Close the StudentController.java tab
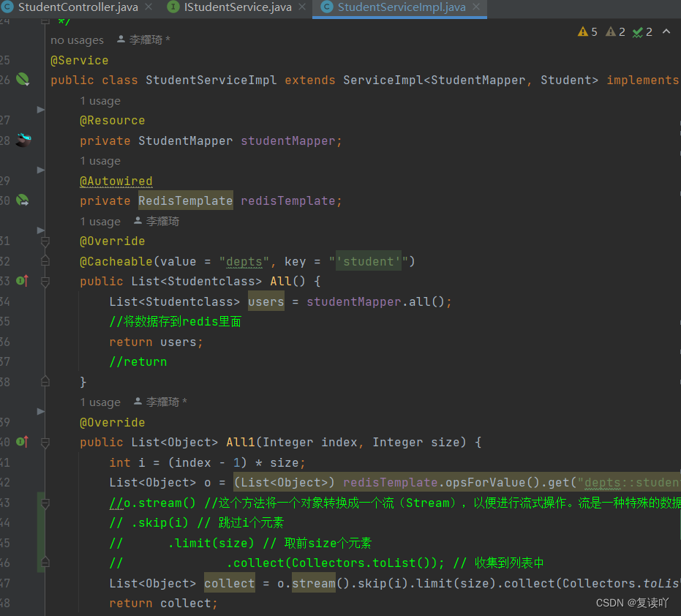The width and height of the screenshot is (681, 616). pos(148,7)
